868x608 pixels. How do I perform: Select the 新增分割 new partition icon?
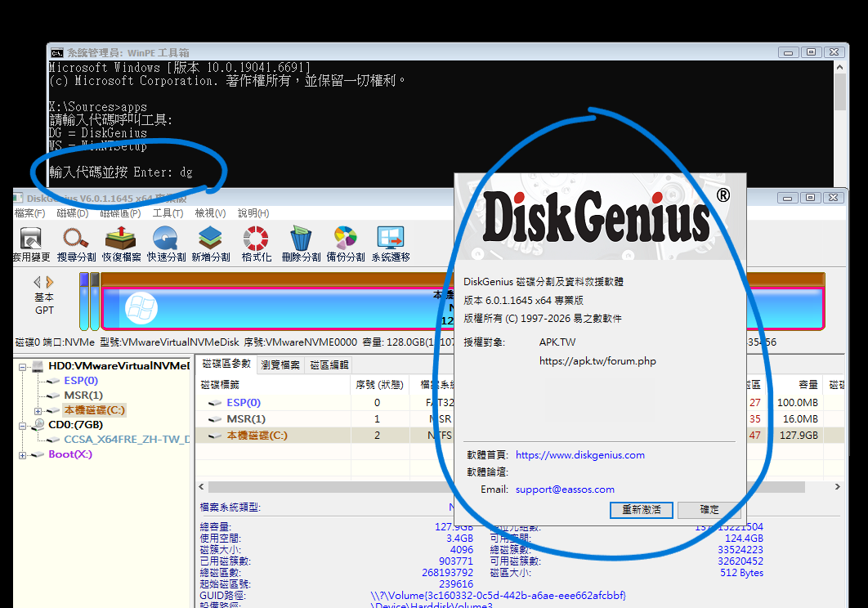[x=211, y=244]
